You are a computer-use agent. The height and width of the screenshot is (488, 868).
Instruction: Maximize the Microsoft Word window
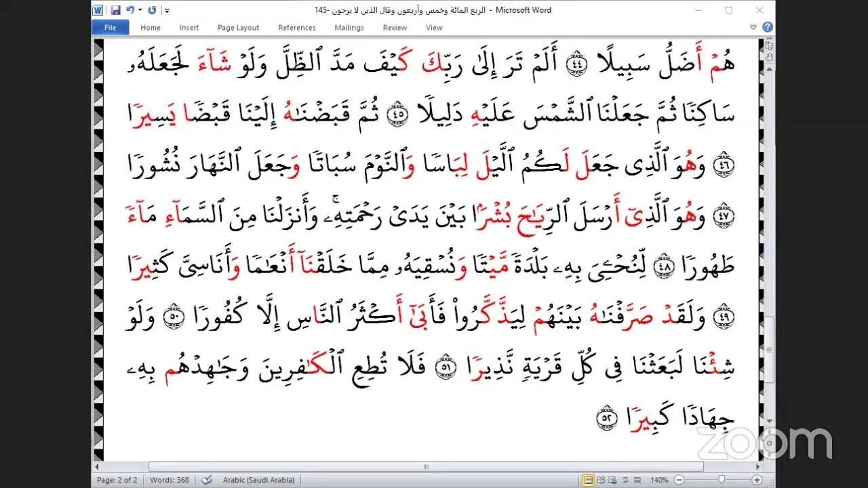pyautogui.click(x=729, y=10)
